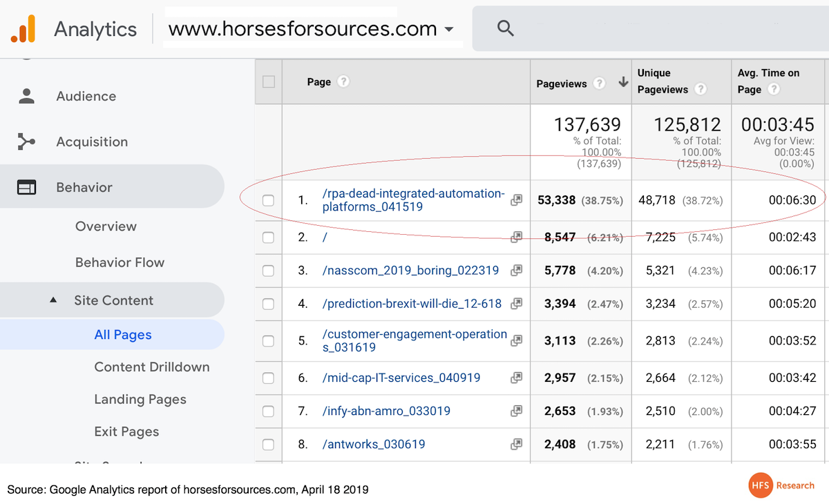
Task: Open the www.horsesforsources.com property dropdown
Action: click(x=312, y=29)
